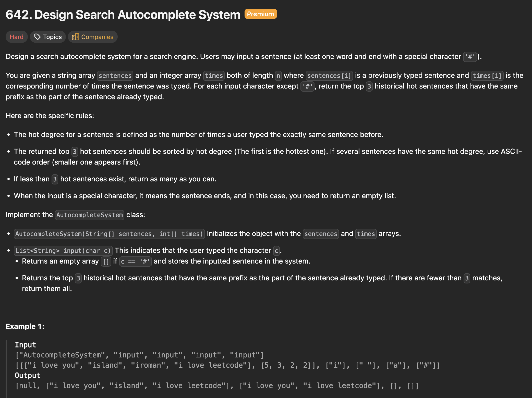Screen dimensions: 532x398
Task: Click the List<String> input(char c) code
Action: coord(63,251)
